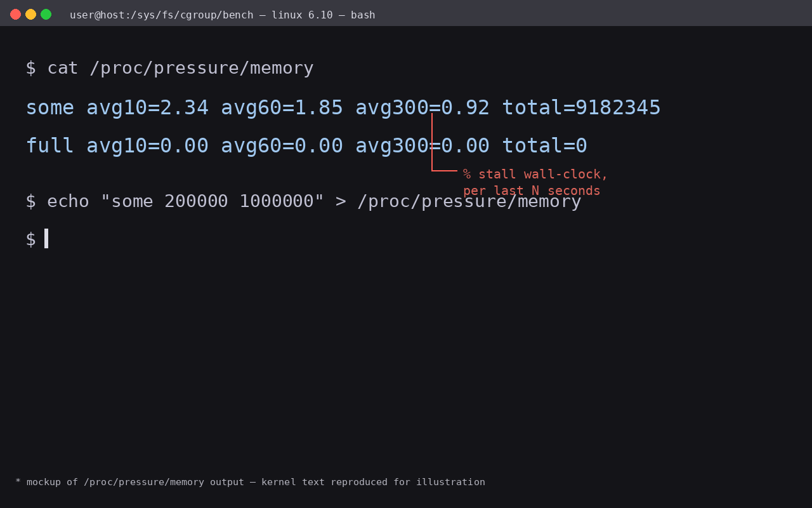The image size is (812, 508).
Task: Click 'avg60=0.00' in the full row
Action: (x=282, y=145)
